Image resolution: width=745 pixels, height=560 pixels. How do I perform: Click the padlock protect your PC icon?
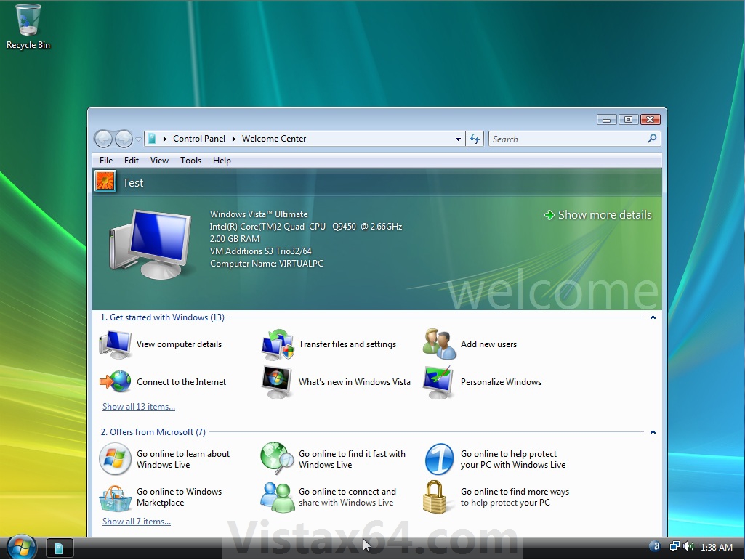point(435,497)
